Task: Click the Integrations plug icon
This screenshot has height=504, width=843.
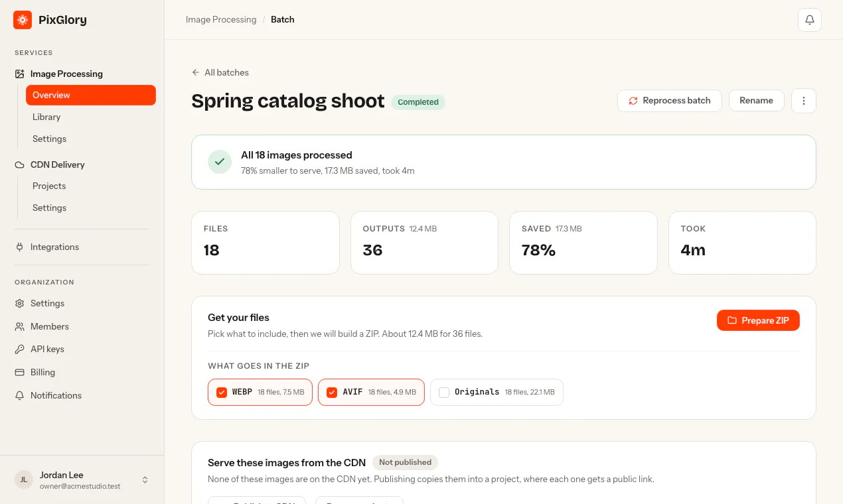Action: (20, 247)
